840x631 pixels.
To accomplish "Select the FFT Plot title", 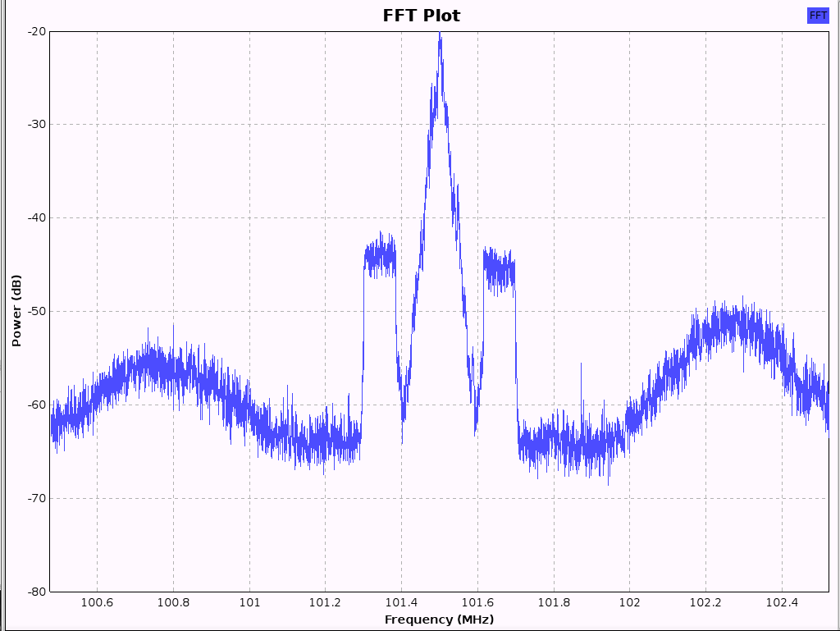I will (x=422, y=15).
